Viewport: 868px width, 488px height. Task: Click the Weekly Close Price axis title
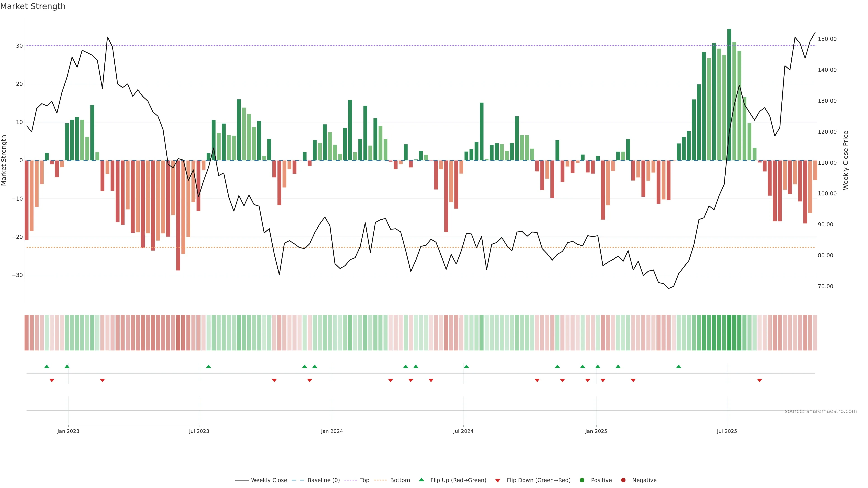click(x=845, y=160)
